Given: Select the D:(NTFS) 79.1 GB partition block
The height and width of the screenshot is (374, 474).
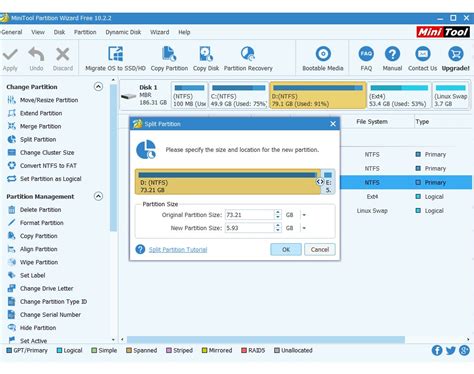Looking at the screenshot, I should [x=318, y=96].
